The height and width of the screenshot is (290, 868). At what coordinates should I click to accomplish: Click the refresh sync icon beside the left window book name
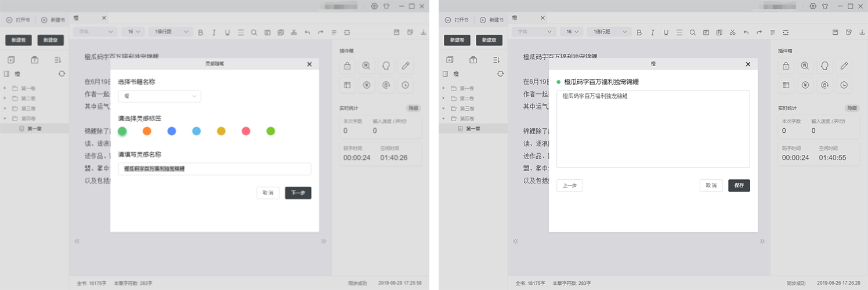tap(62, 74)
